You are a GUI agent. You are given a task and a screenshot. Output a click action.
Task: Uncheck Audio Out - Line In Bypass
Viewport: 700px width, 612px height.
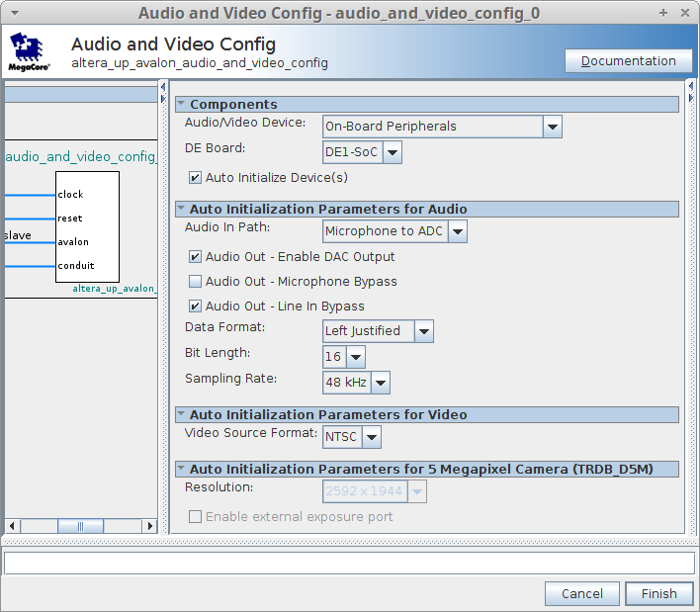click(x=196, y=306)
